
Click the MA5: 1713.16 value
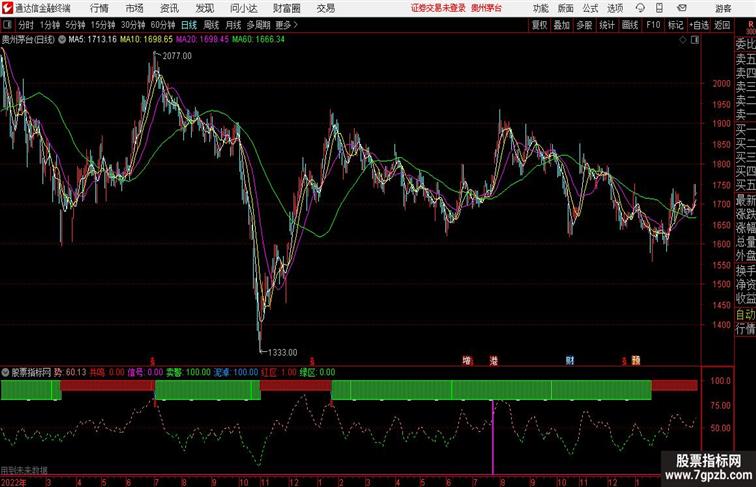(93, 40)
